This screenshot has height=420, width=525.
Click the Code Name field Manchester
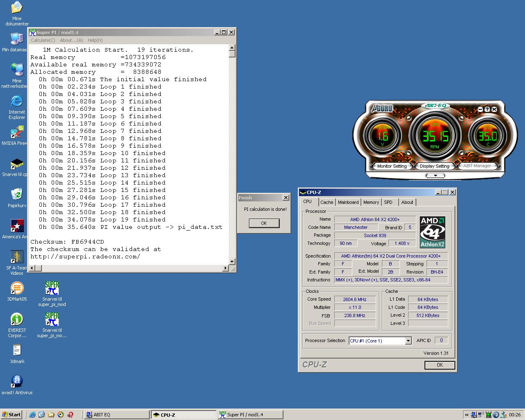tap(356, 227)
